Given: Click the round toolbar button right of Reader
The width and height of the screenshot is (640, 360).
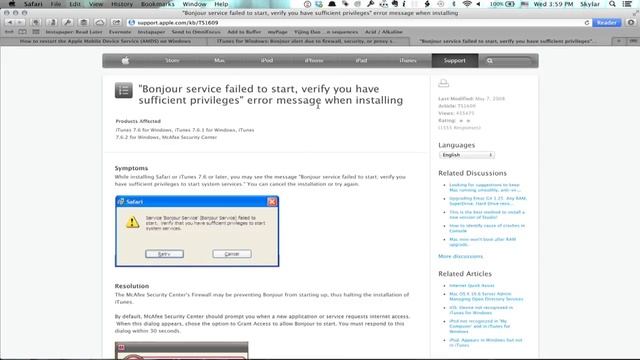Looking at the screenshot, I should pyautogui.click(x=631, y=22).
